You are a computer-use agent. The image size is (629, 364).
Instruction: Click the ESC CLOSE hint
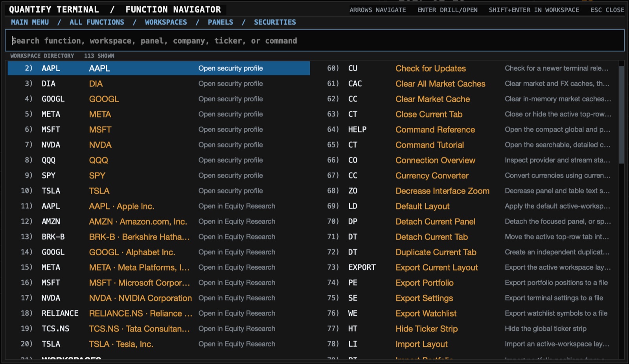click(607, 10)
